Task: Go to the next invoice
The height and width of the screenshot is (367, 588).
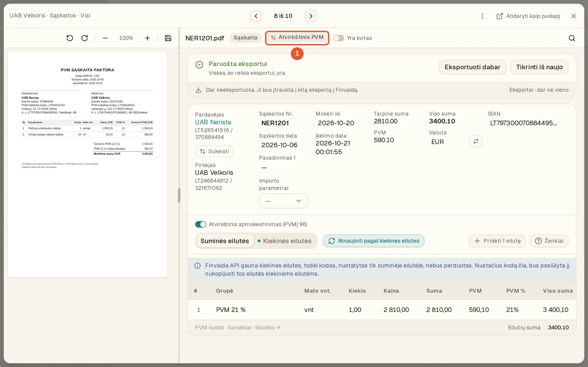Action: tap(311, 16)
